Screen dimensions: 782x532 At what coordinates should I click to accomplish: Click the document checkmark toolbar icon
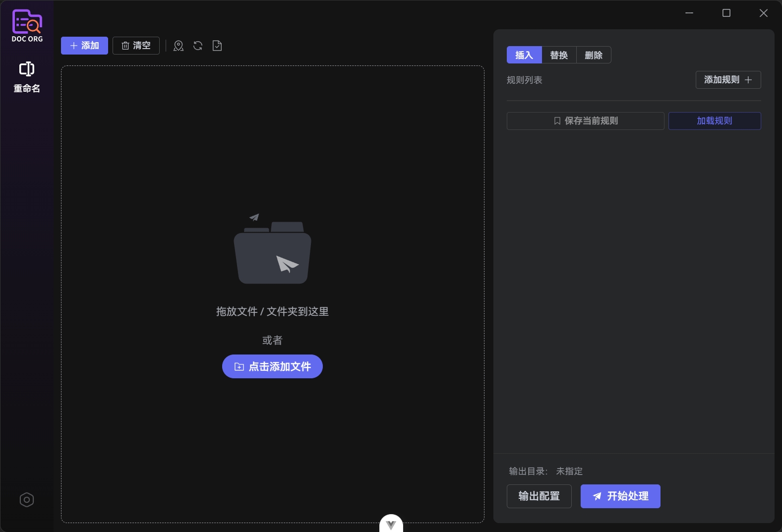pyautogui.click(x=217, y=46)
